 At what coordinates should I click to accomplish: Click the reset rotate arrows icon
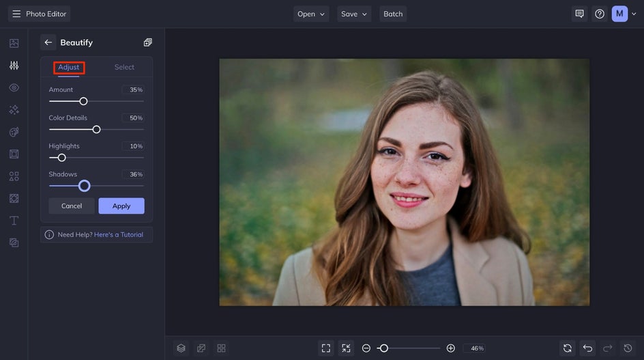[568, 348]
